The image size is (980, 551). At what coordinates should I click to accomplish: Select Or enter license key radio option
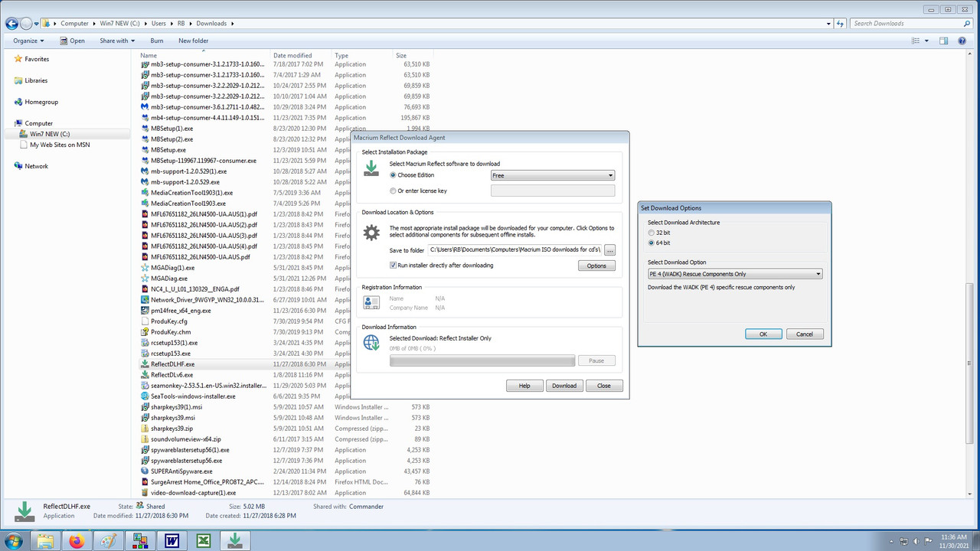[394, 191]
